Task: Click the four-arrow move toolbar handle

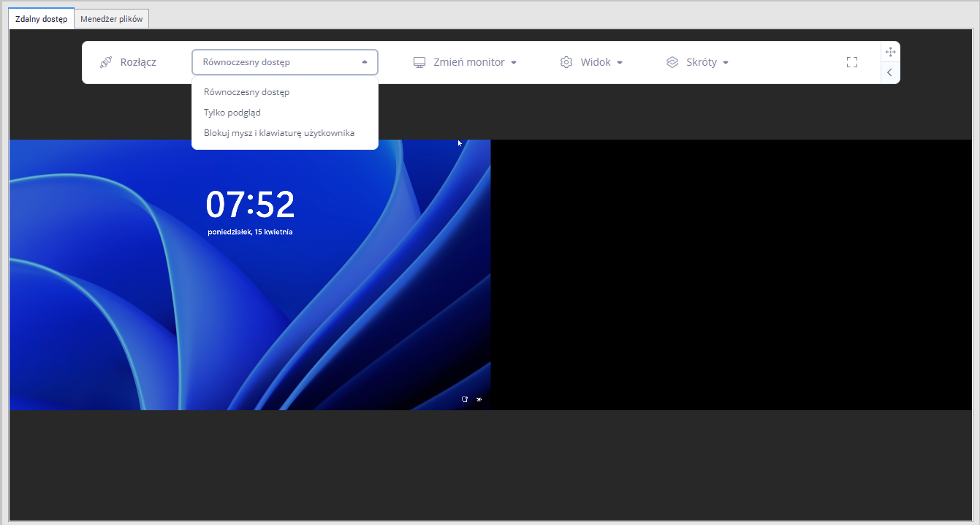Action: pos(890,52)
